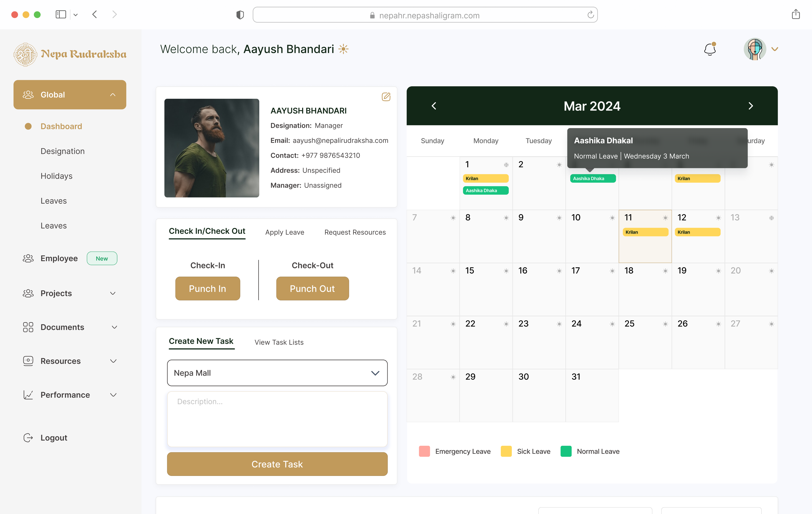Expand the Projects sidebar section
Viewport: 812px width, 514px height.
pos(113,293)
